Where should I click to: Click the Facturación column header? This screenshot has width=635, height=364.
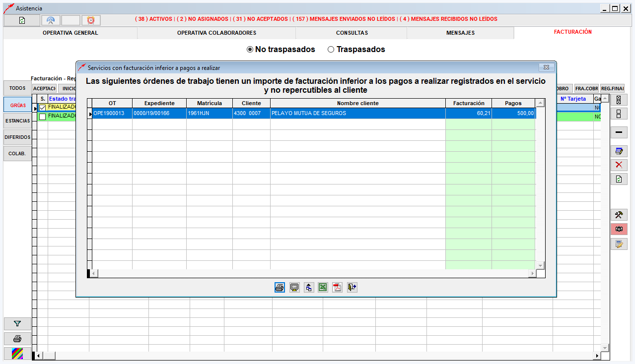tap(469, 103)
